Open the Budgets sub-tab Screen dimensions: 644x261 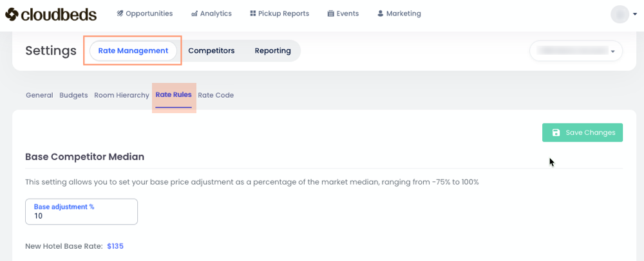[73, 95]
